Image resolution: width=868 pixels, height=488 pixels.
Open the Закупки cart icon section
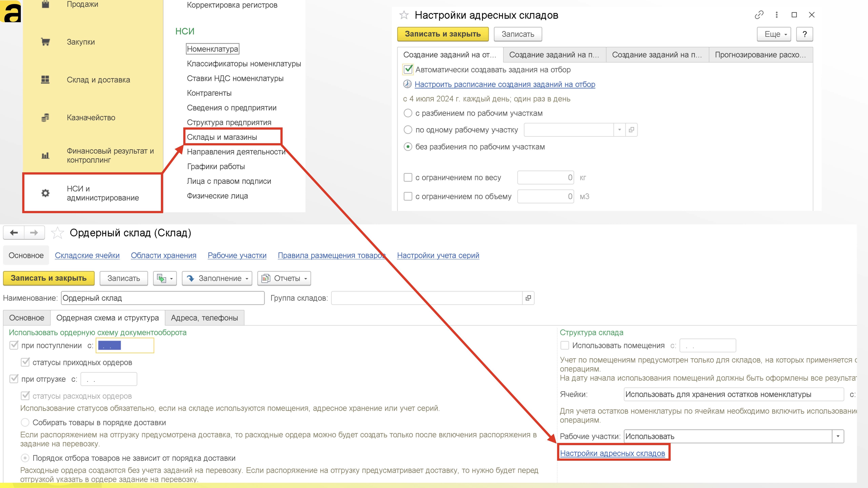45,42
